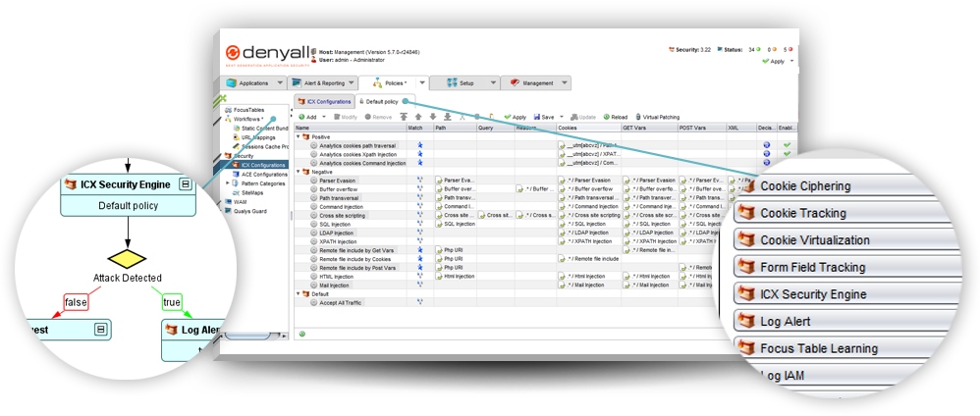Open the Alert & Reporting dropdown arrow
The height and width of the screenshot is (416, 980).
pyautogui.click(x=351, y=83)
